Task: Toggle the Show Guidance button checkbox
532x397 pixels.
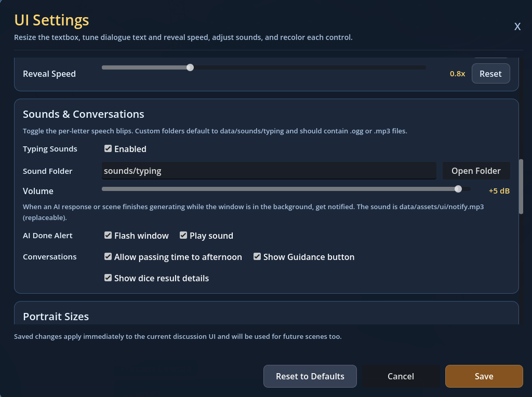Action: 257,257
